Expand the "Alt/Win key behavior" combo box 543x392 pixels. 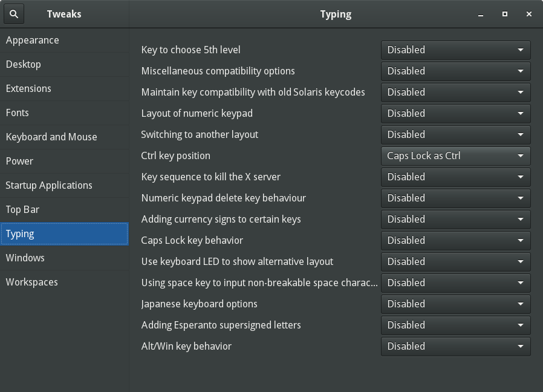pyautogui.click(x=455, y=346)
